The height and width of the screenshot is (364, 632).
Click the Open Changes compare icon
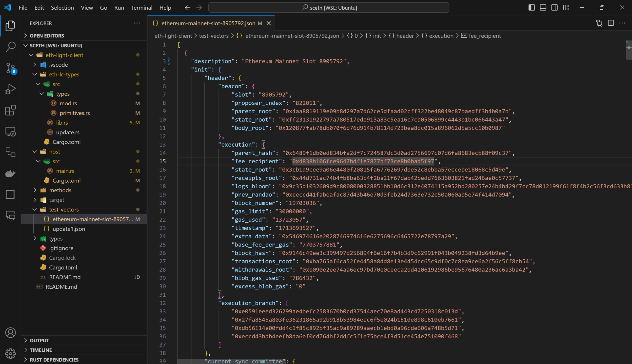coord(599,23)
